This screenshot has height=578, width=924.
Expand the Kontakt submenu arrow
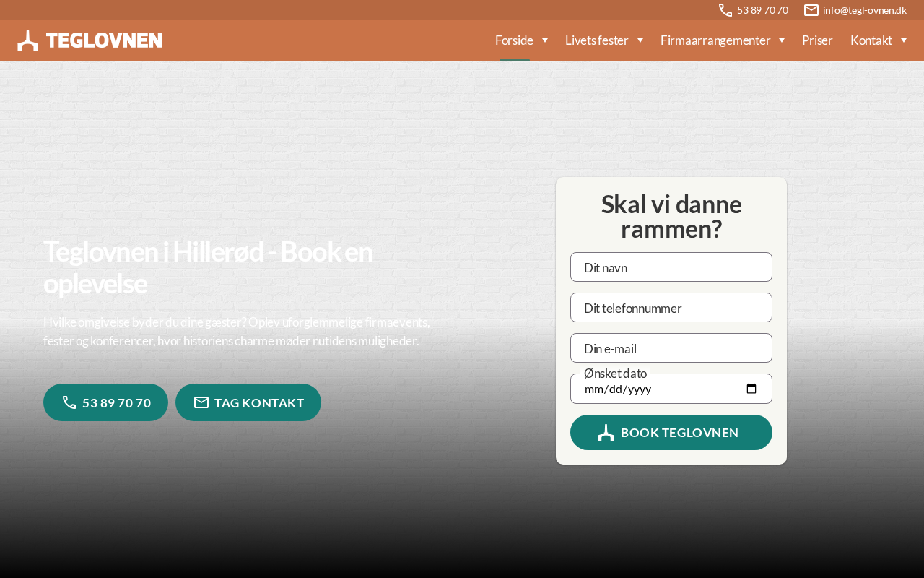point(904,40)
